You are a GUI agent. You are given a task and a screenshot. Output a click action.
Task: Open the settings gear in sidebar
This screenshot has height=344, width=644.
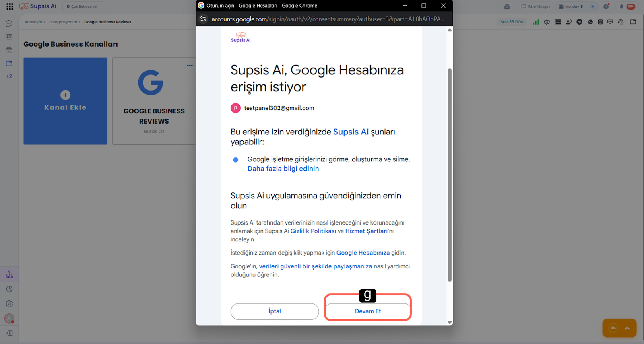(x=9, y=304)
